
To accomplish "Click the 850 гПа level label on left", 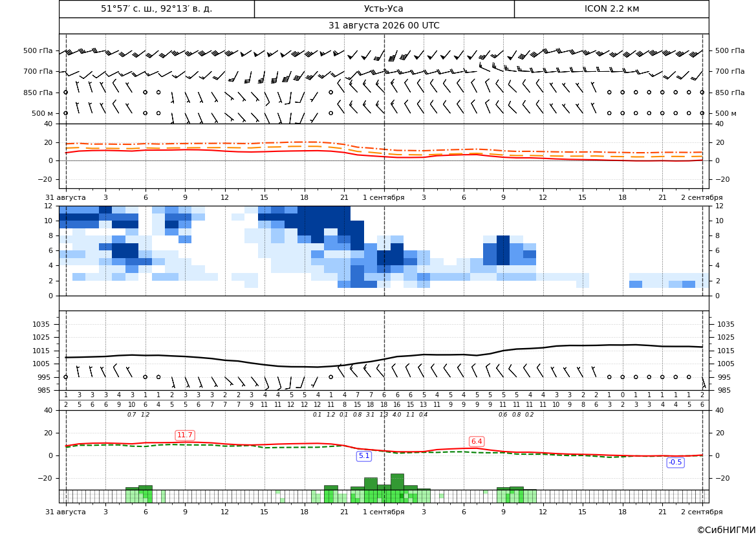I will point(38,93).
